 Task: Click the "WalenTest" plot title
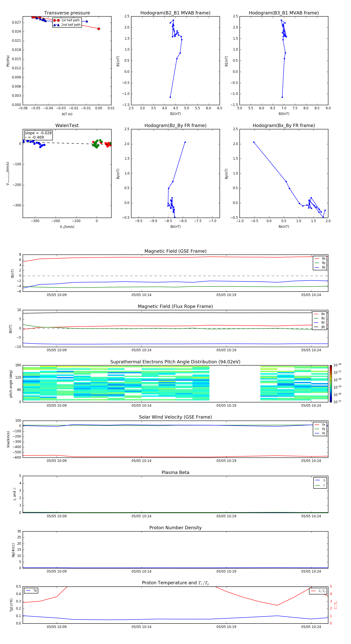click(x=67, y=125)
